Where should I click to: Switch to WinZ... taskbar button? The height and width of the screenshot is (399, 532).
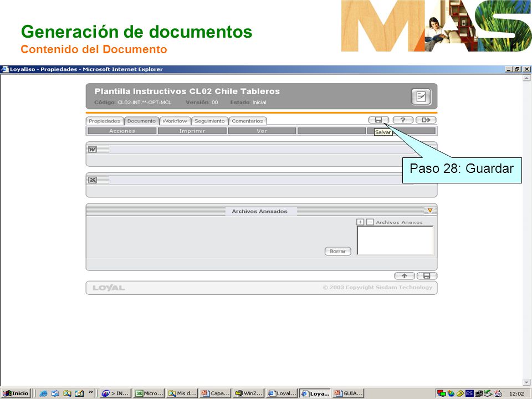coord(248,393)
